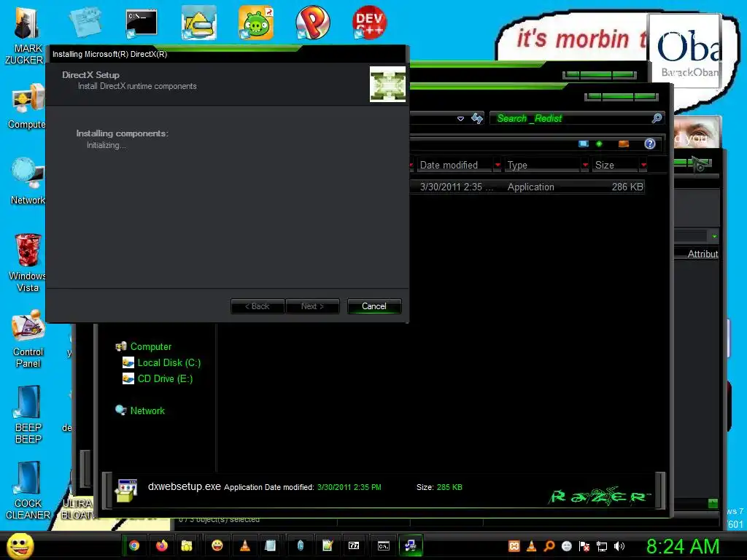
Task: Open the folder taskbar icon
Action: point(187,545)
